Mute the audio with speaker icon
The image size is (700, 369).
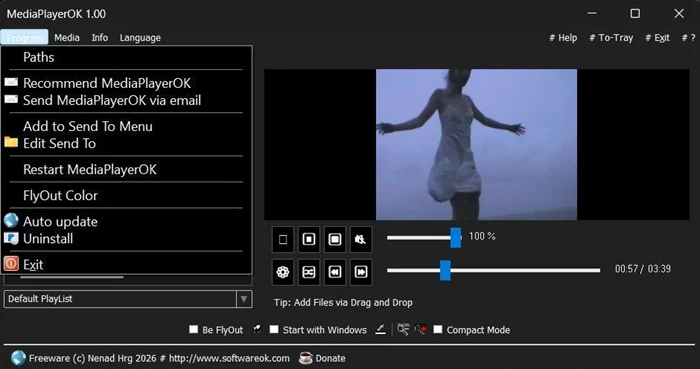[x=361, y=240]
